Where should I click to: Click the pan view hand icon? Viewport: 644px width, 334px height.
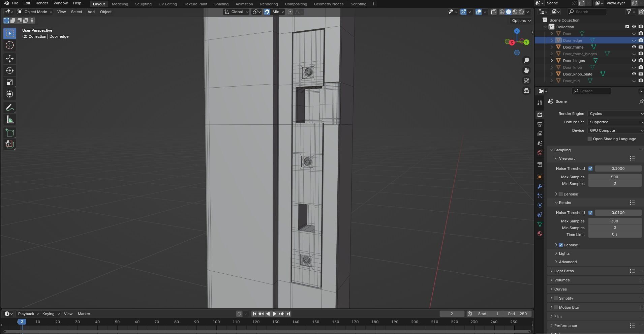click(526, 70)
